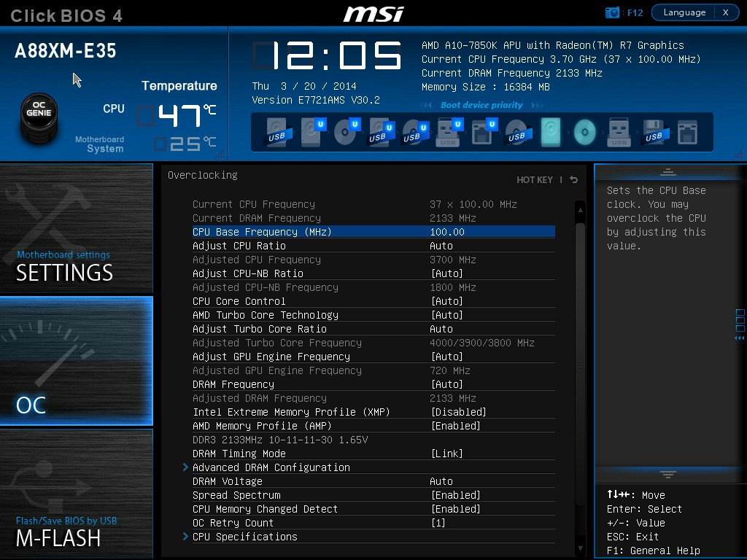747x560 pixels.
Task: Click the Language button
Action: pos(684,12)
